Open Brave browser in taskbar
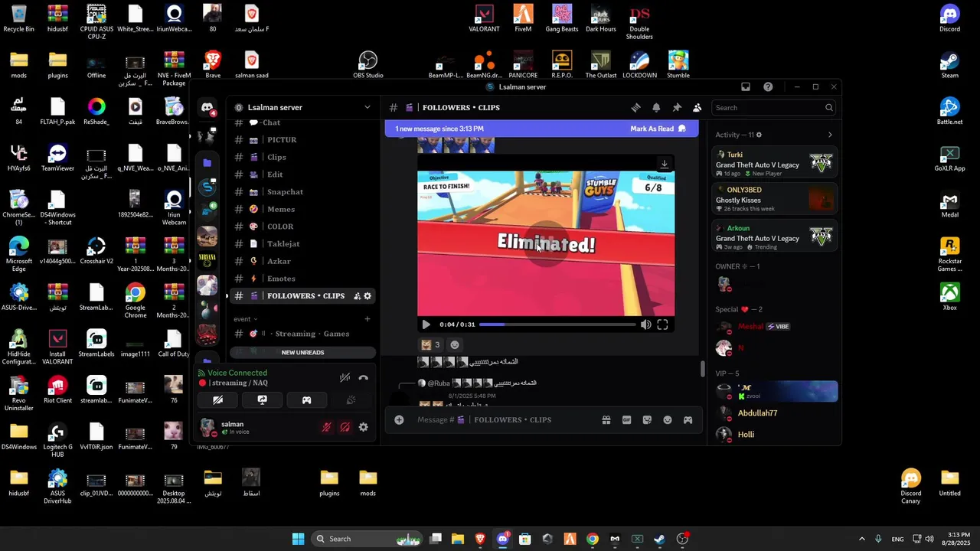980x551 pixels. [x=480, y=539]
